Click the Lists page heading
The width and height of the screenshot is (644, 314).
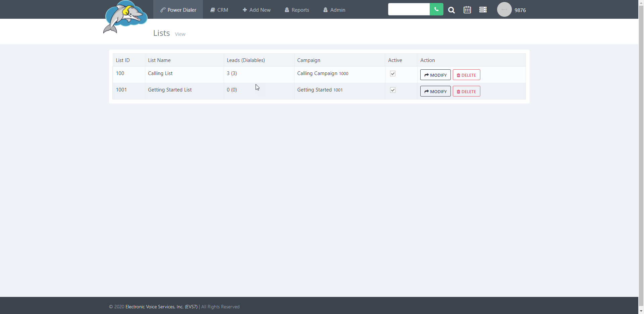coord(162,33)
